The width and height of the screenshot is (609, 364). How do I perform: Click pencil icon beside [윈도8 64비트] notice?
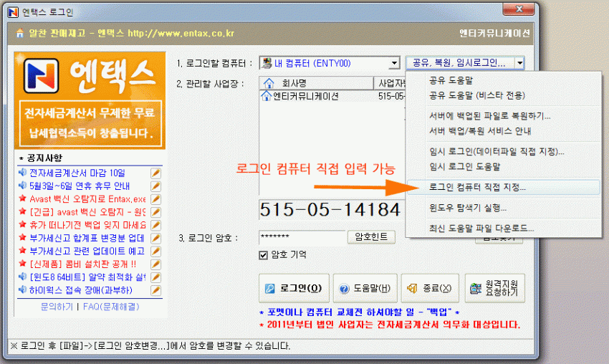(155, 277)
